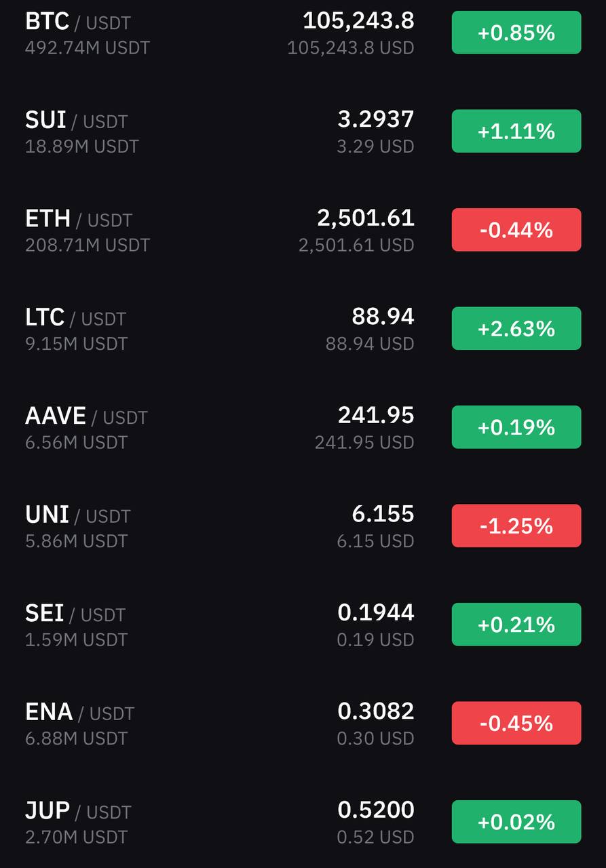Select the LTC / USDT pair
Viewport: 606px width, 868px height.
75,318
